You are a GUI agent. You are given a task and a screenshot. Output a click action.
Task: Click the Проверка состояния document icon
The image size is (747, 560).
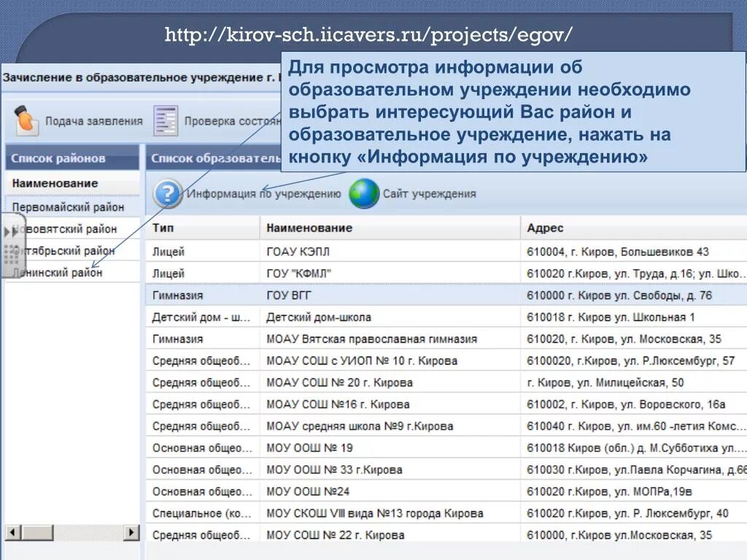click(166, 120)
